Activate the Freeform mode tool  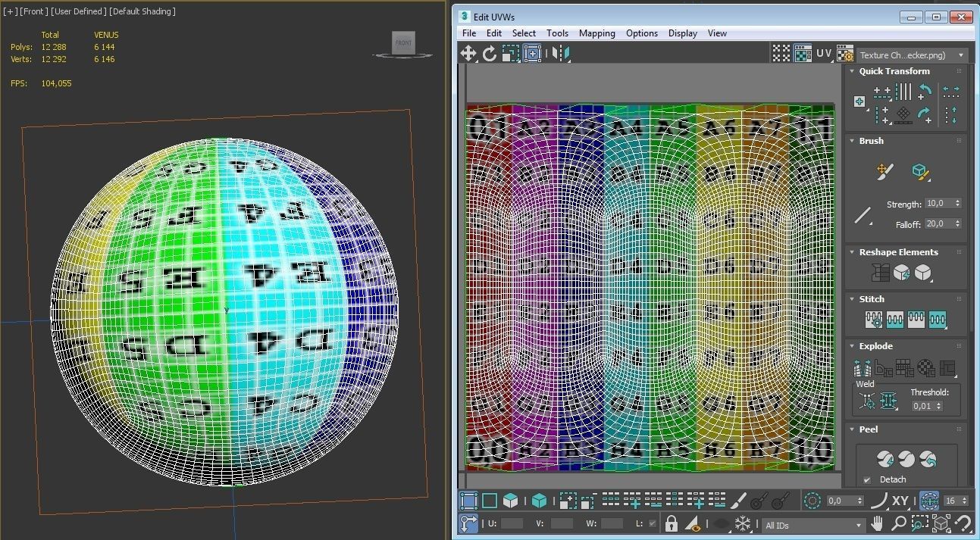click(532, 53)
